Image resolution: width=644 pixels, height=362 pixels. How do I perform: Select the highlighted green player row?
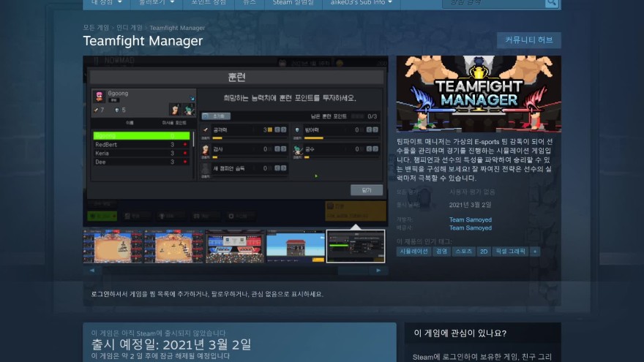click(141, 135)
